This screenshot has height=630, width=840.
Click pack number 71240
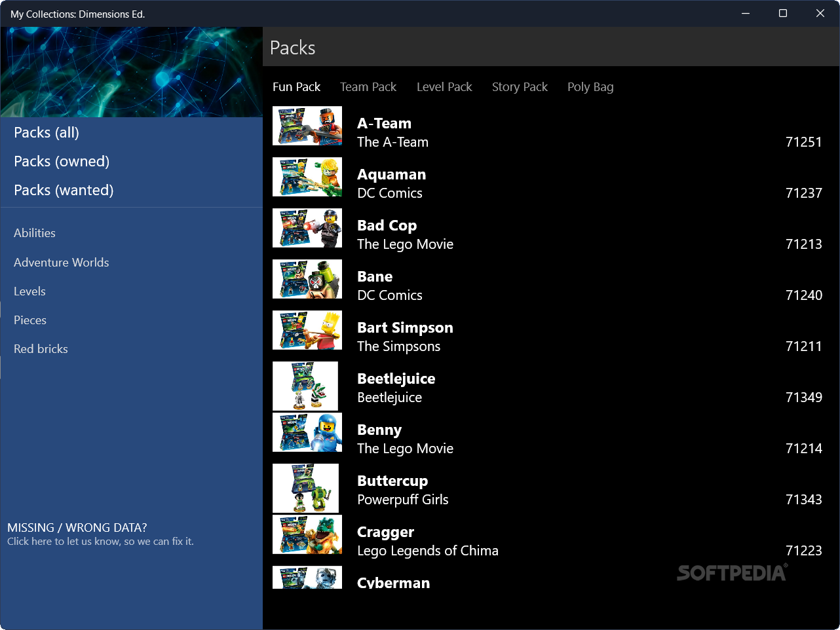coord(803,295)
